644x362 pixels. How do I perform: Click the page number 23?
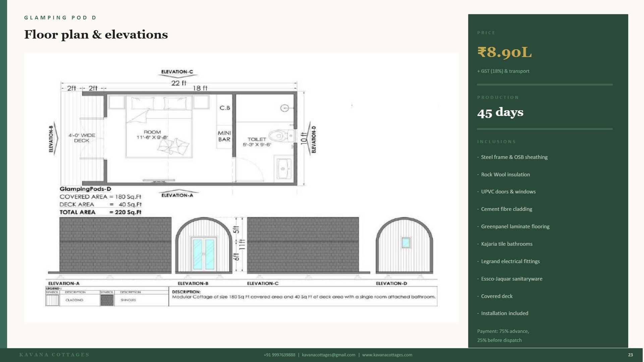pyautogui.click(x=630, y=355)
